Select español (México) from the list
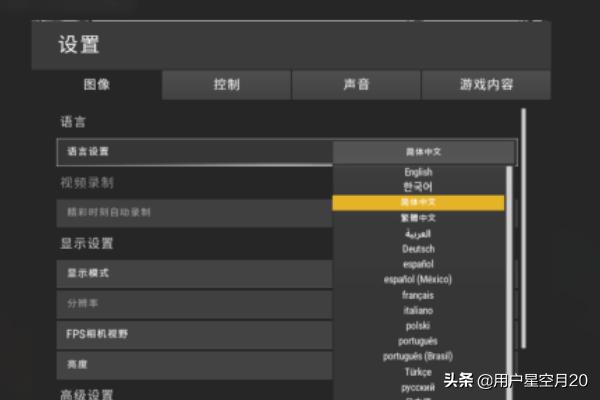 [418, 279]
